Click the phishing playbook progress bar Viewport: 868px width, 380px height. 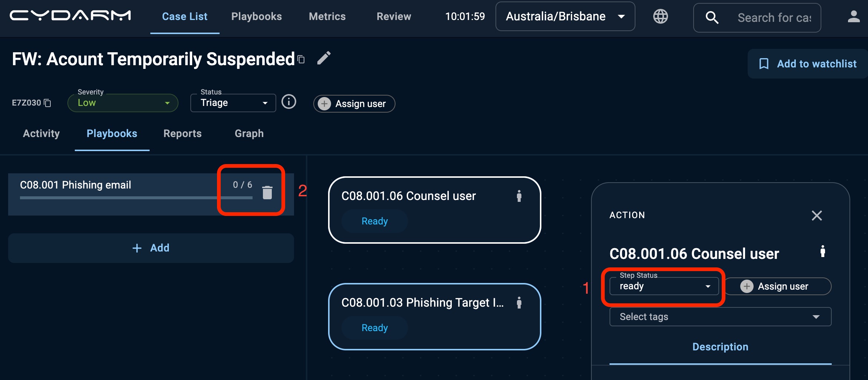click(136, 198)
